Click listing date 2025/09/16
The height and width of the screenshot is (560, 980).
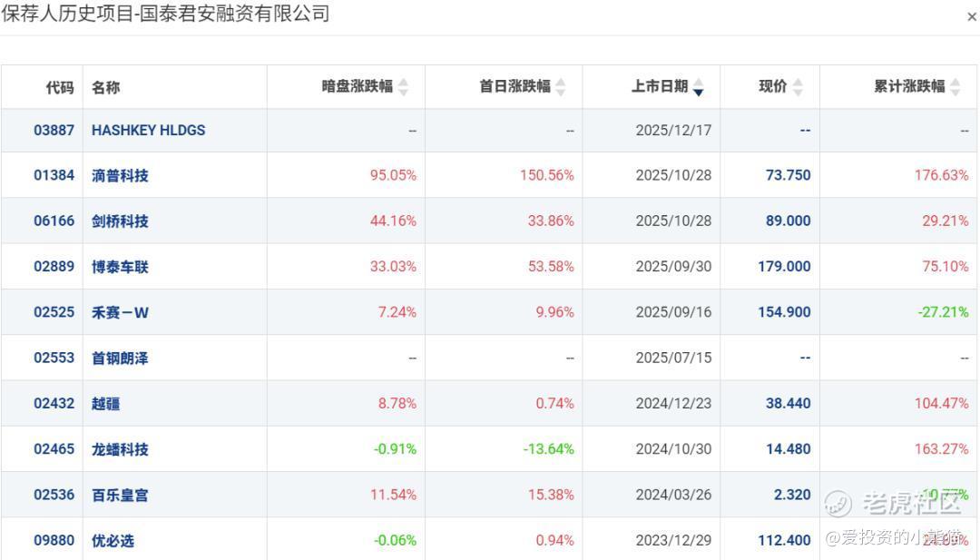coord(673,312)
